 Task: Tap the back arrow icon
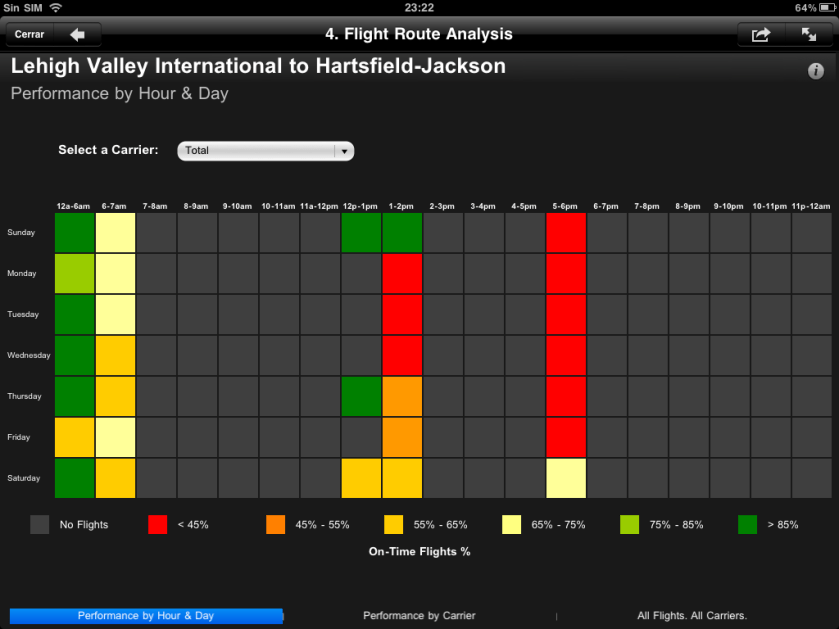point(78,35)
